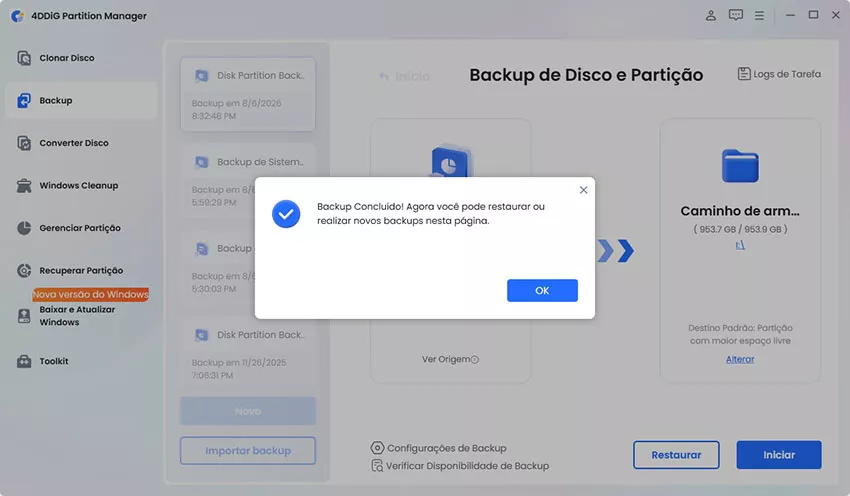Click the blue checkmark success icon
This screenshot has height=496, width=850.
tap(286, 214)
